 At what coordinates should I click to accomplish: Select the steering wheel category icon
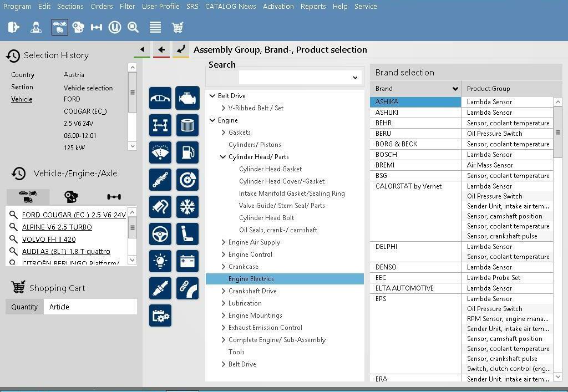pyautogui.click(x=160, y=234)
